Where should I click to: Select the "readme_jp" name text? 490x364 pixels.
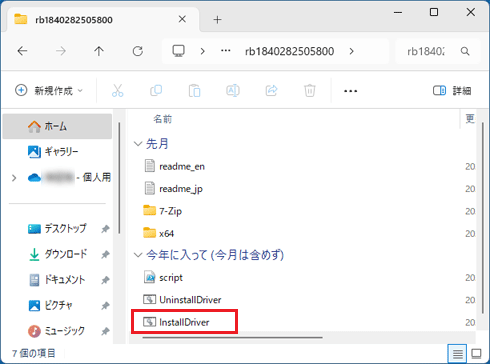(181, 189)
